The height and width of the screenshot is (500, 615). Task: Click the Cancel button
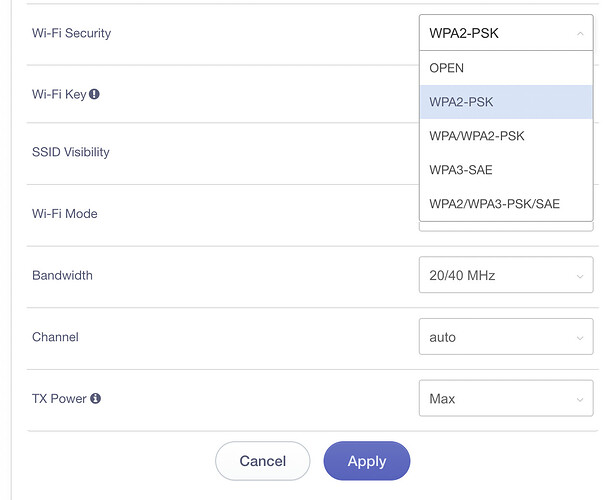coord(262,461)
